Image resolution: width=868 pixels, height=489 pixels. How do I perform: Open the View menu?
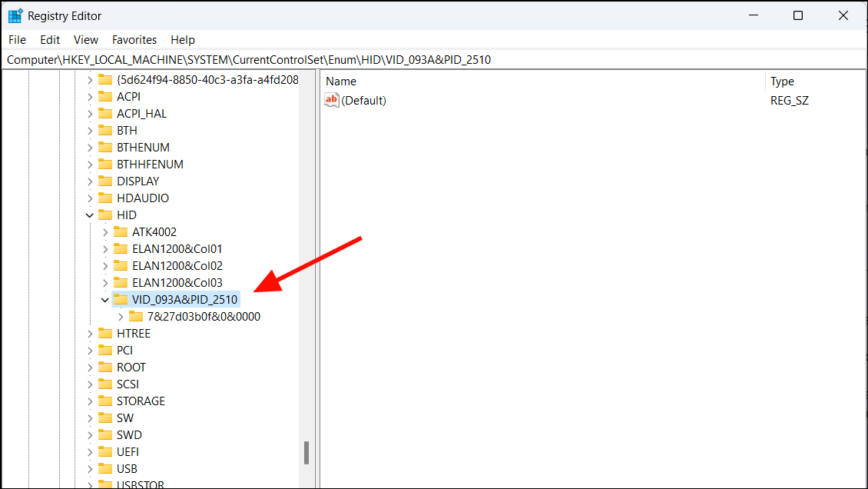click(85, 39)
